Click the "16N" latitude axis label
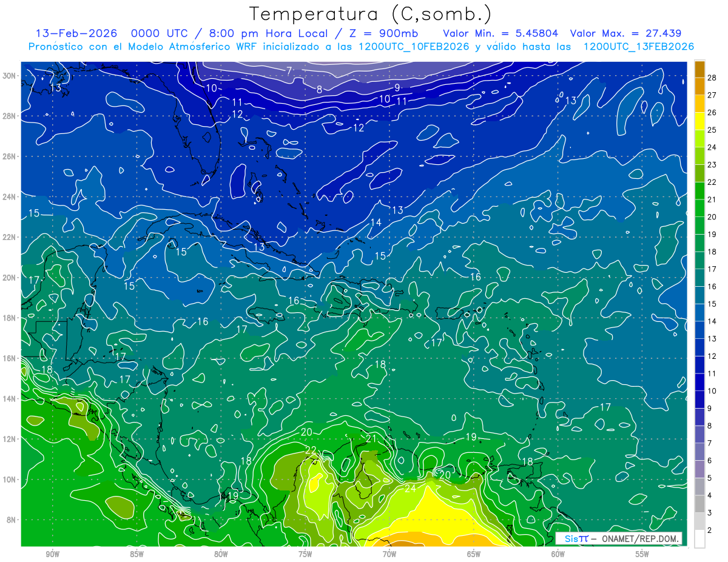Screen dimensions: 728x562 click(x=9, y=358)
